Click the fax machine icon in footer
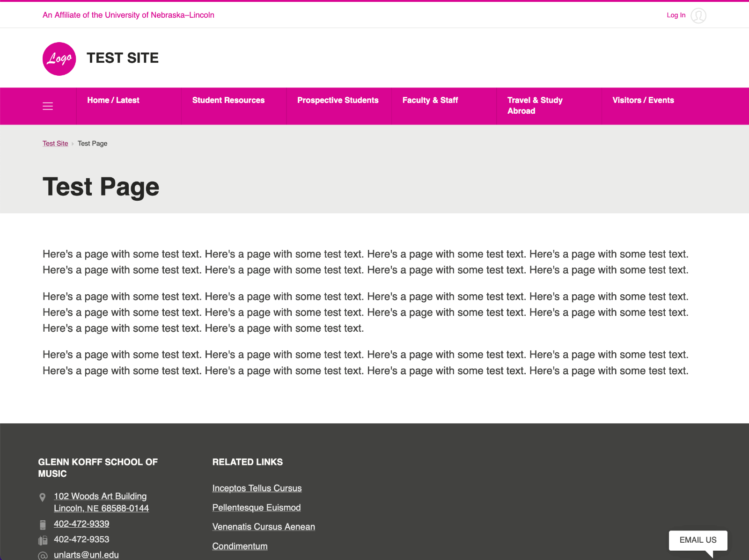The height and width of the screenshot is (560, 749). 43,540
